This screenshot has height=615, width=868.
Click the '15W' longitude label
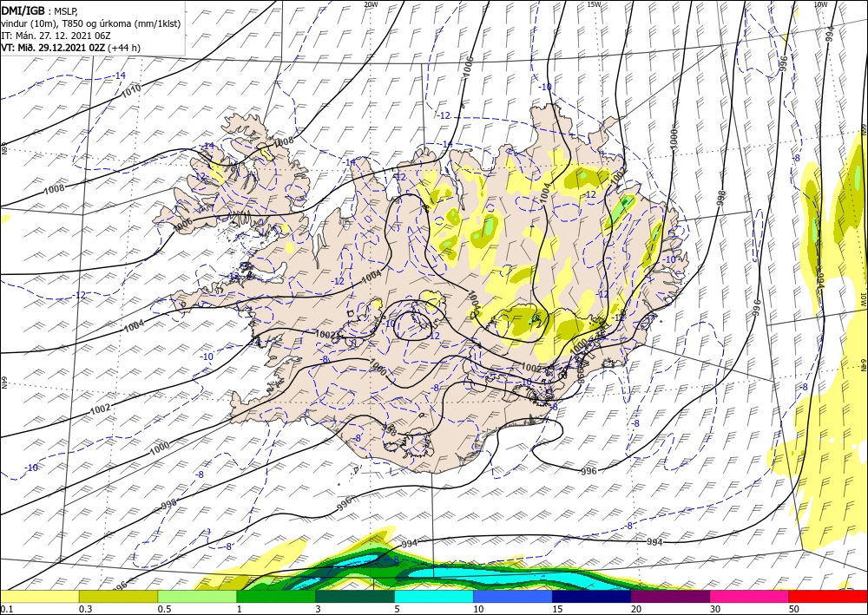(x=594, y=4)
